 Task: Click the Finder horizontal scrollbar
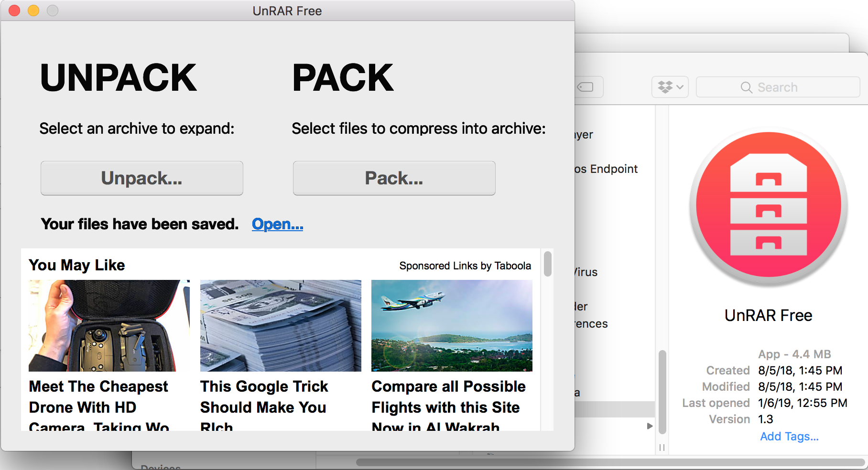(611, 462)
